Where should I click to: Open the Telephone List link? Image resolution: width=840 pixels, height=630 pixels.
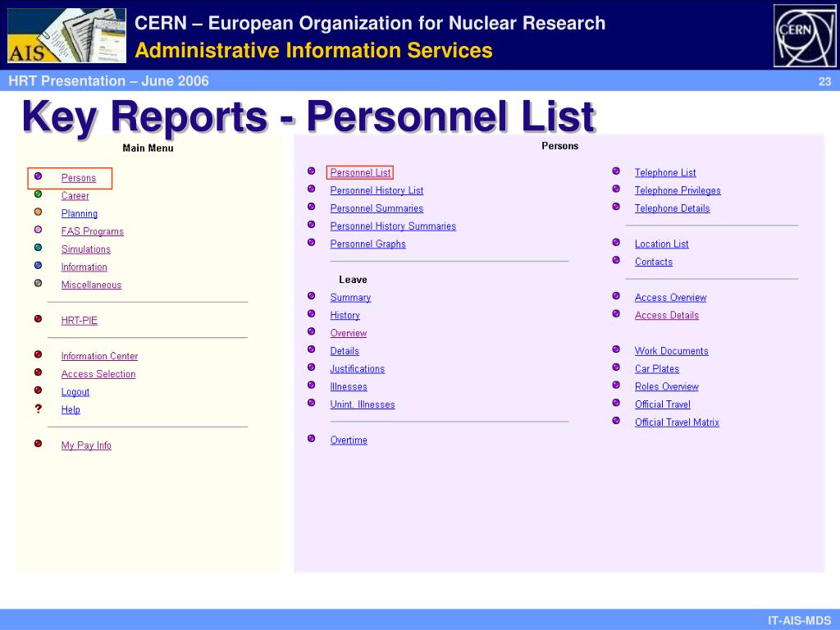[664, 172]
